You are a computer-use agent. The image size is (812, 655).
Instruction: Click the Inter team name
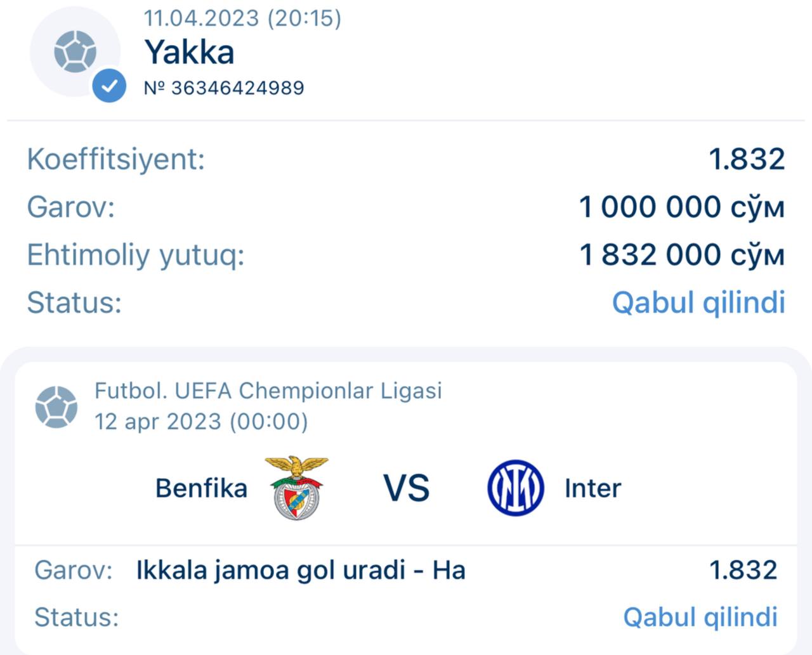(x=593, y=488)
